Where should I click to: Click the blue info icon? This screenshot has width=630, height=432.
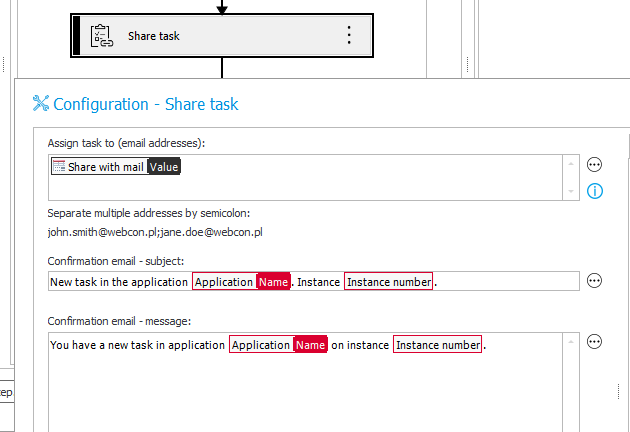click(594, 190)
